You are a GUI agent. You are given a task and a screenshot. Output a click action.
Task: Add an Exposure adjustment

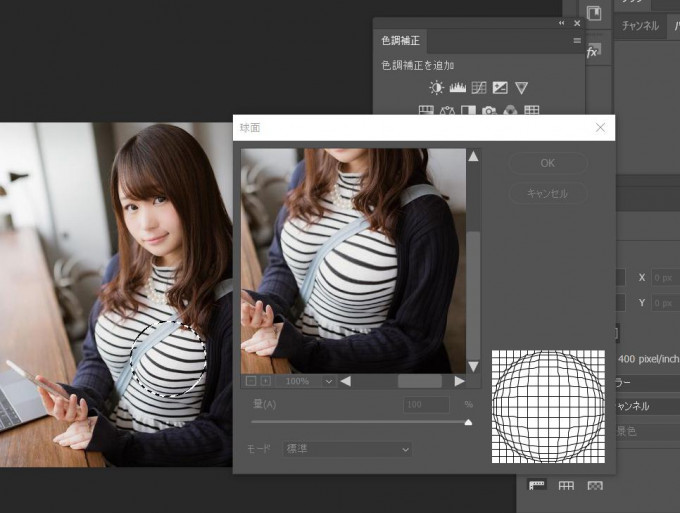500,88
